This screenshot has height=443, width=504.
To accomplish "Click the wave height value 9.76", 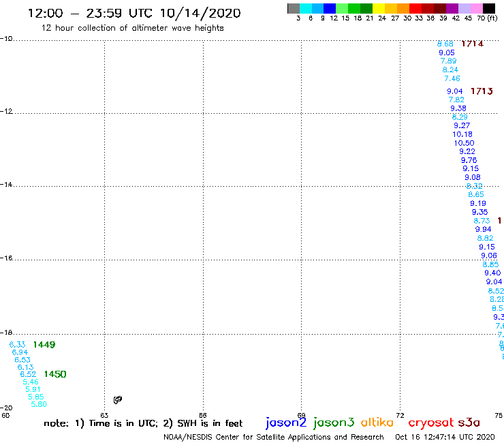I will [x=469, y=160].
